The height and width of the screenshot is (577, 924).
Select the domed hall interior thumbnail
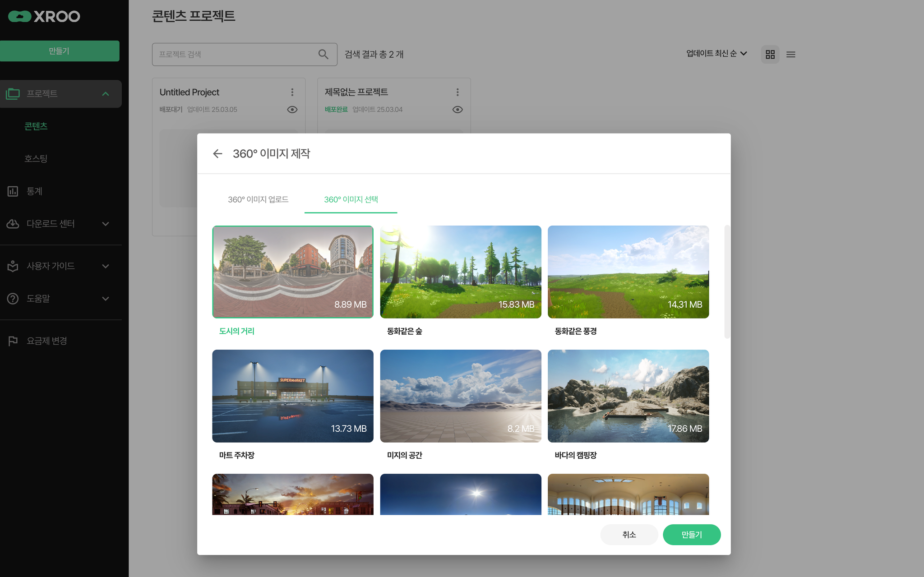point(628,494)
